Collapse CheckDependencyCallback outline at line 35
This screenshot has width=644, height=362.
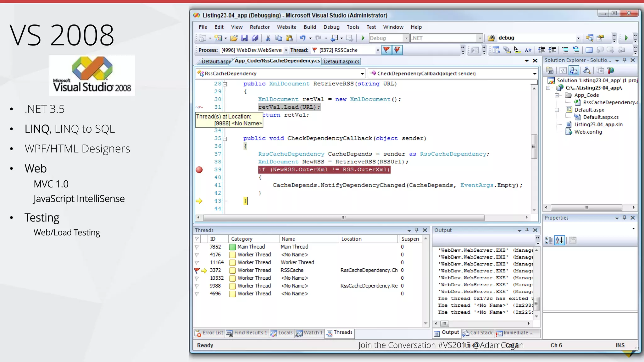pos(225,139)
